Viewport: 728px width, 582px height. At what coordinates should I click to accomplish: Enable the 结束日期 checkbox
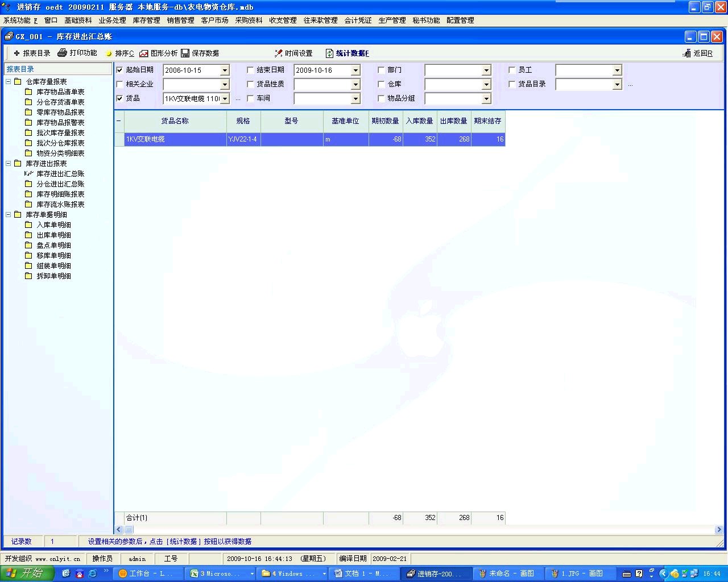click(250, 70)
